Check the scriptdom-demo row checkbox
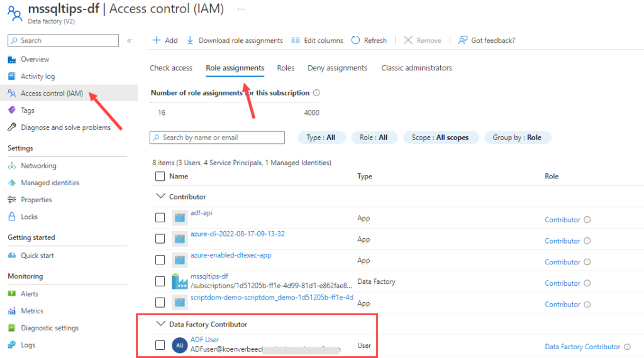Image resolution: width=644 pixels, height=358 pixels. (x=160, y=303)
